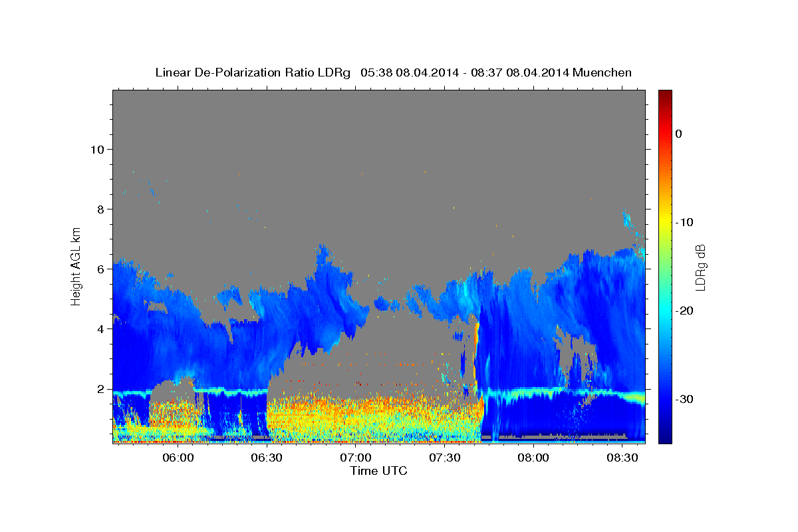
Task: Click the plot title 'Linear De-Polarization Ratio LDRg'
Action: (253, 72)
